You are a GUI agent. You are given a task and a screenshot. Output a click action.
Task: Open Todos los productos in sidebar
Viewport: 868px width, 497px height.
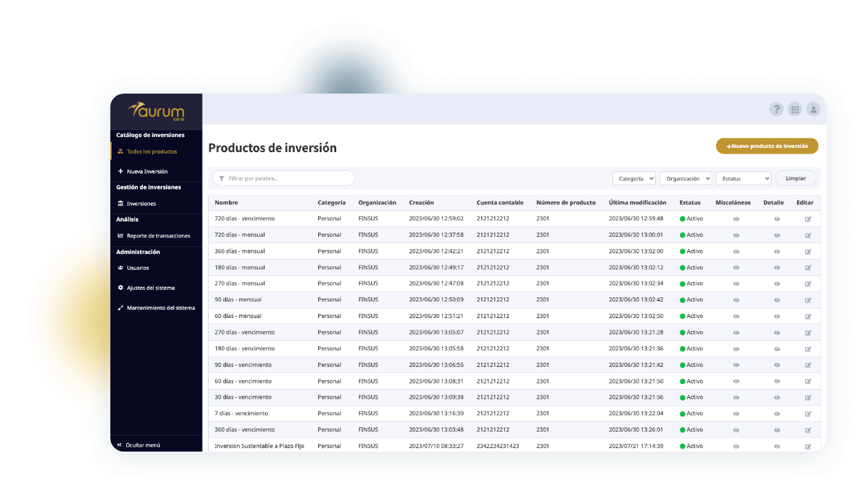152,151
